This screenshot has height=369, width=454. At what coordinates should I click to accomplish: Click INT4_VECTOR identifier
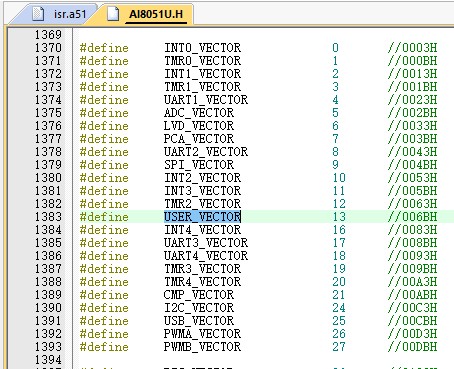tap(202, 230)
